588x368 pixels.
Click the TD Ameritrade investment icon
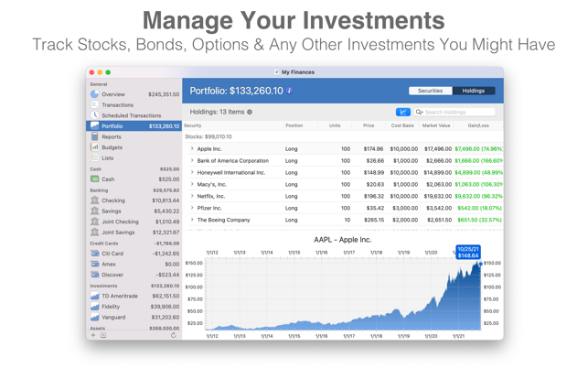click(x=94, y=296)
